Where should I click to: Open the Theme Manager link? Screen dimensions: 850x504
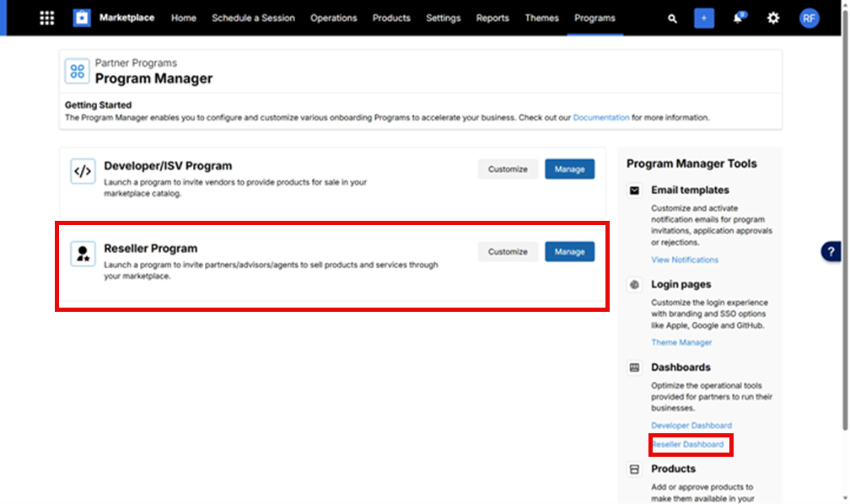pos(681,342)
